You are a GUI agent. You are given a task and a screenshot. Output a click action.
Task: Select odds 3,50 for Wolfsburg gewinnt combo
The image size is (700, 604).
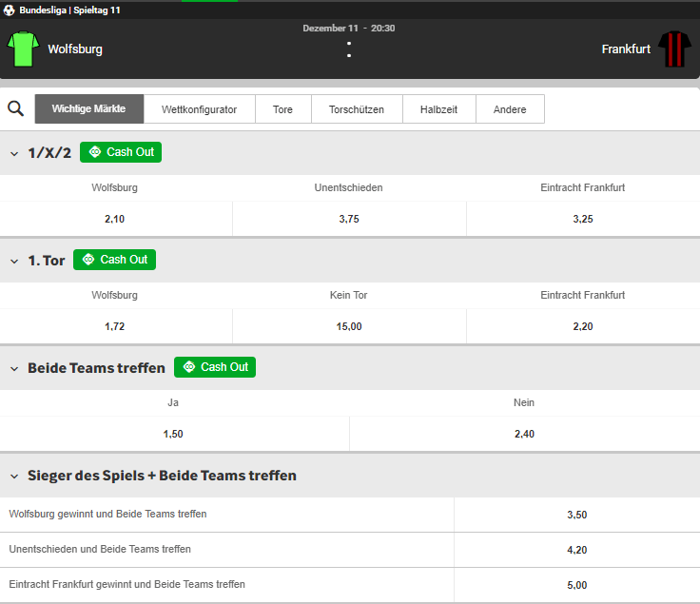[576, 515]
